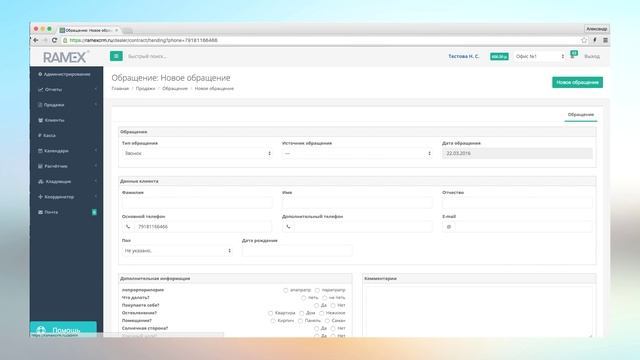
Task: Click the browser address bar URL
Action: pos(143,40)
